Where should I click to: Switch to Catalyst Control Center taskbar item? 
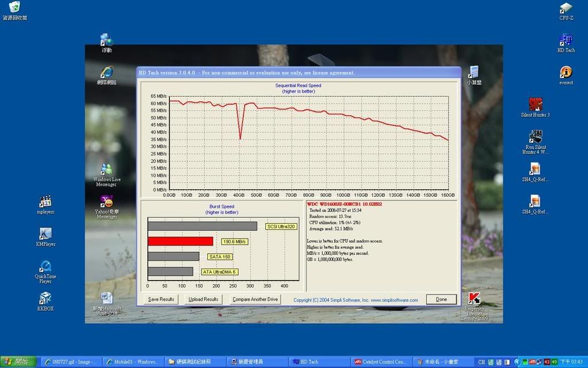point(381,362)
